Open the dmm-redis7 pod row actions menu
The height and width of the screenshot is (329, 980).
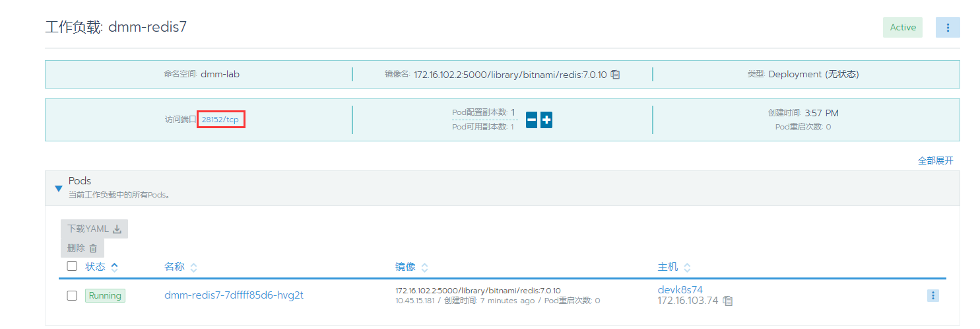pyautogui.click(x=932, y=295)
